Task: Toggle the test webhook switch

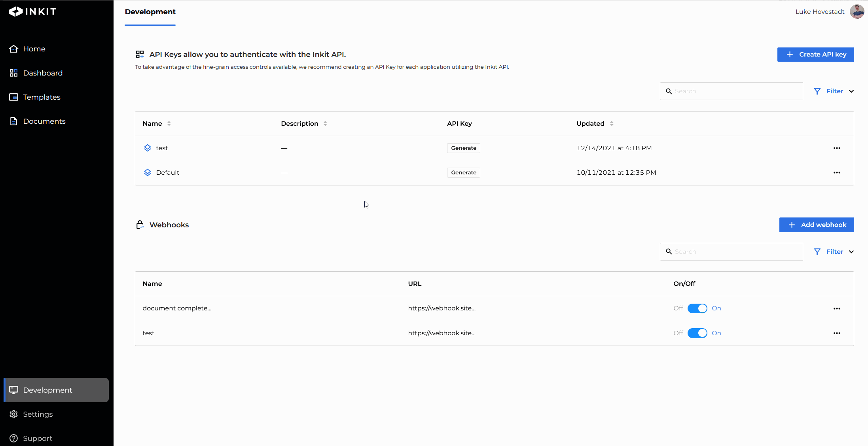Action: click(x=697, y=333)
